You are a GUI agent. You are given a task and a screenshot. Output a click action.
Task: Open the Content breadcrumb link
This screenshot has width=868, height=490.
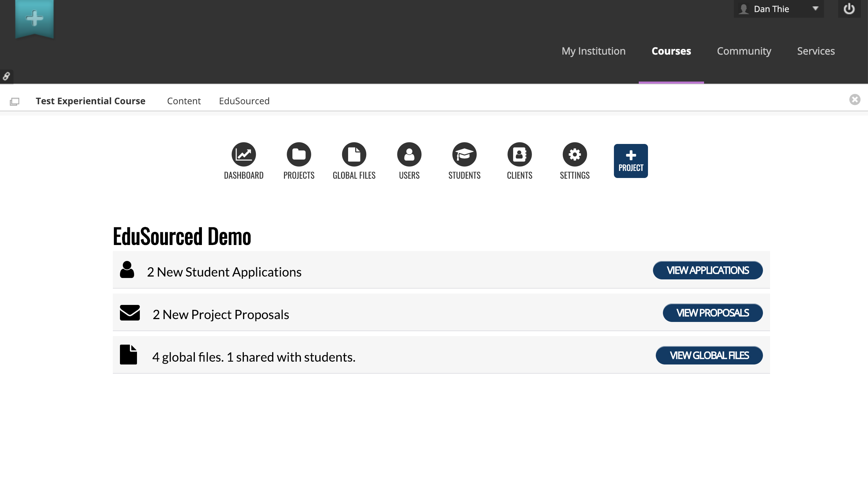(184, 101)
